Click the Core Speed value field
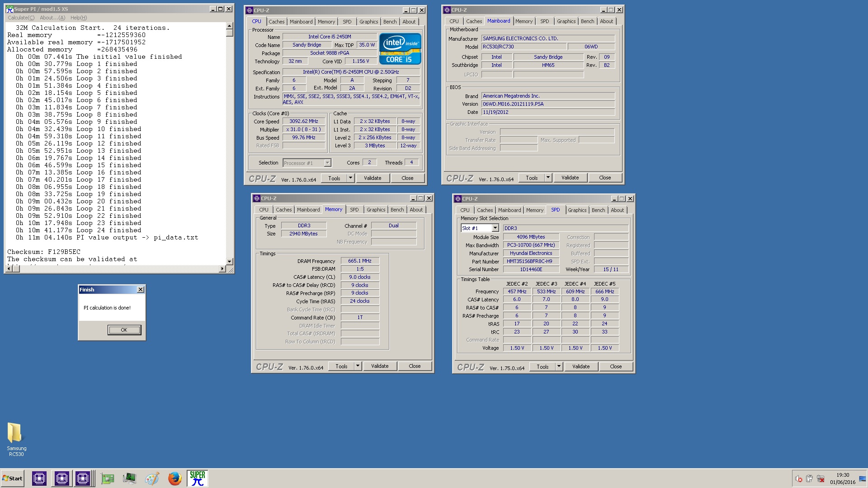Image resolution: width=868 pixels, height=488 pixels. pos(304,121)
